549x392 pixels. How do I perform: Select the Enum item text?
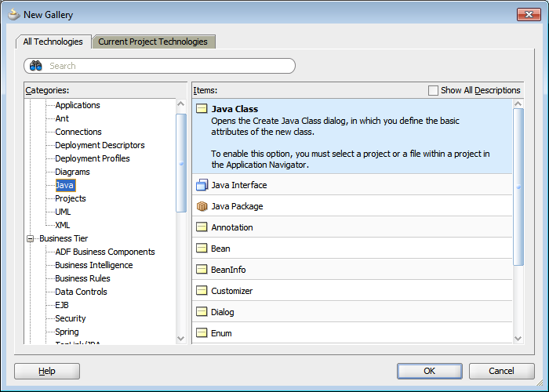pos(221,333)
